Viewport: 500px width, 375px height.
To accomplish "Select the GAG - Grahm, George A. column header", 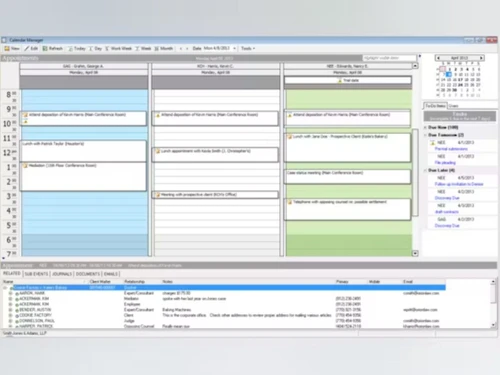I will [83, 66].
